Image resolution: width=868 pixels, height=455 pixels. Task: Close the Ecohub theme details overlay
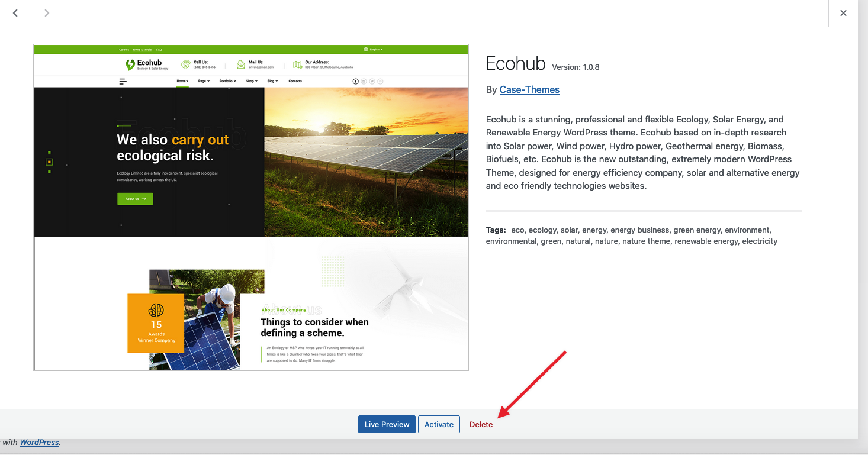[843, 13]
